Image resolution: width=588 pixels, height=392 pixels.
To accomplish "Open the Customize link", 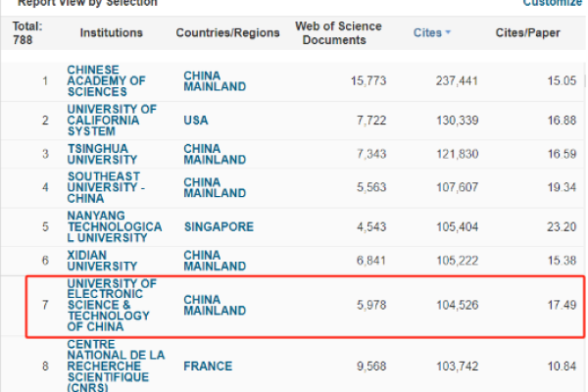I will [552, 3].
